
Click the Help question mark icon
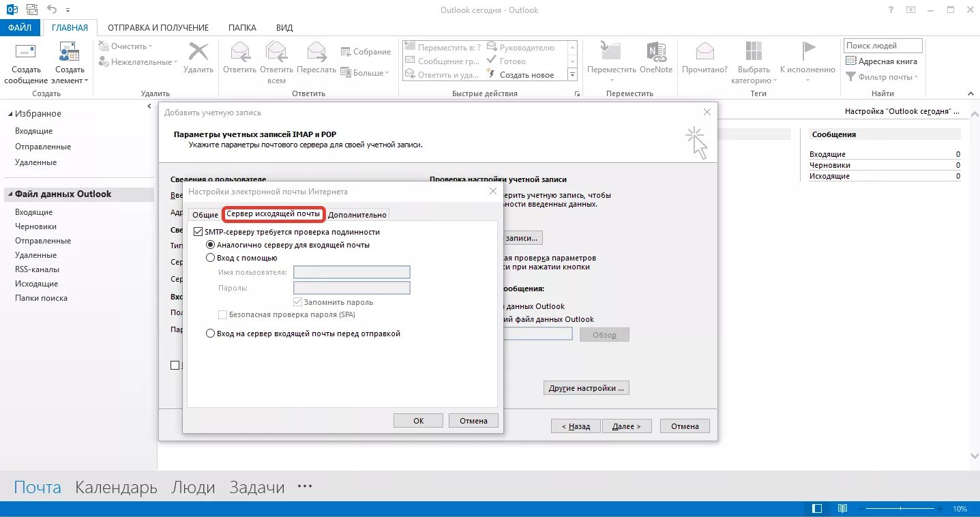point(891,10)
